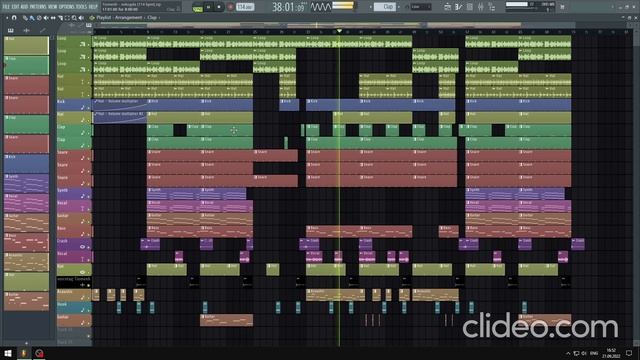Open the Playlist window icon

[x=448, y=7]
